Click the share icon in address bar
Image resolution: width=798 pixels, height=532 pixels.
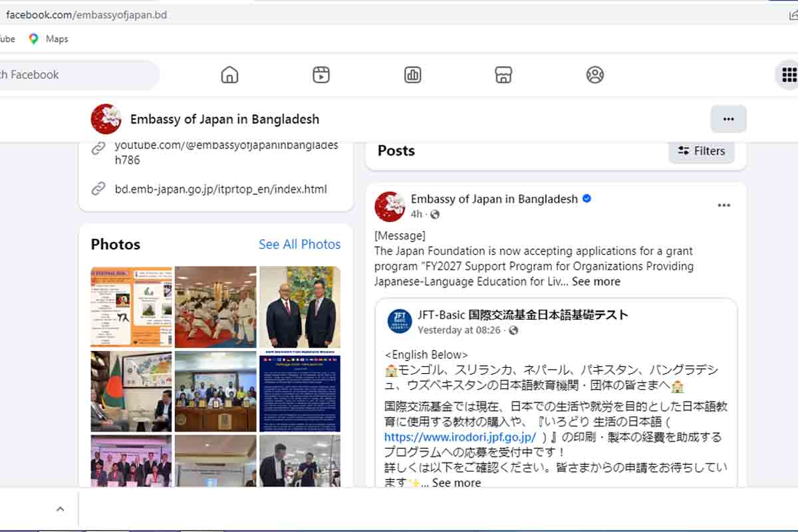(792, 15)
